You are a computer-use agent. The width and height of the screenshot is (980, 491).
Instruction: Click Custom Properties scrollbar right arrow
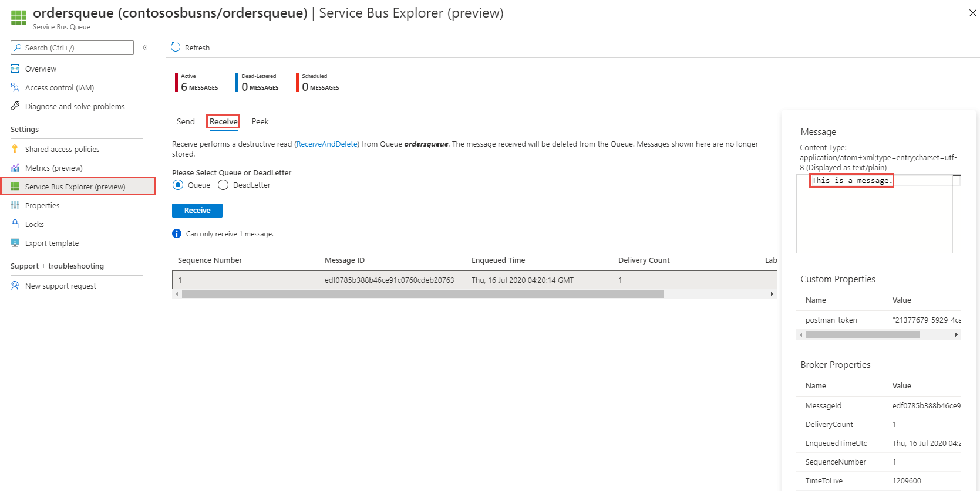point(957,335)
